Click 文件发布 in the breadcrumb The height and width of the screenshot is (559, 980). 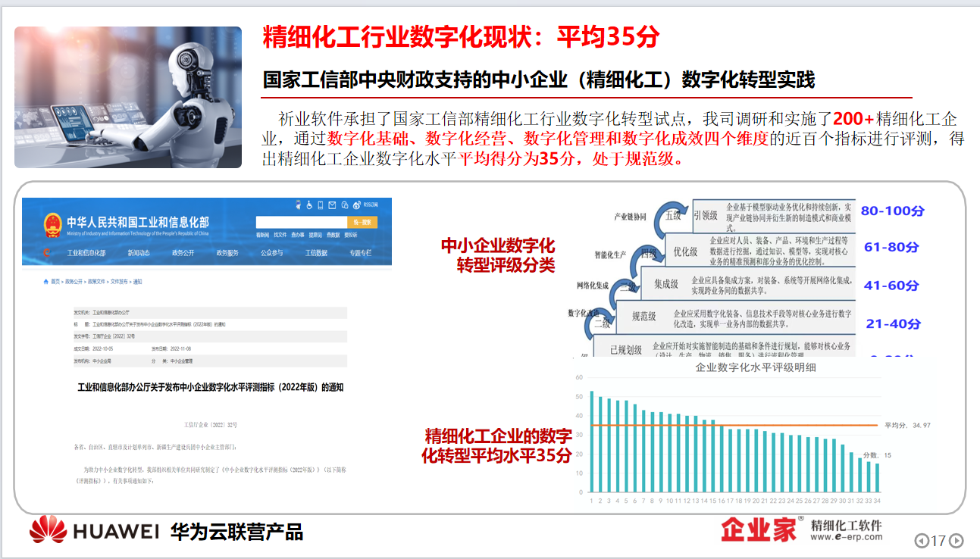pyautogui.click(x=118, y=282)
